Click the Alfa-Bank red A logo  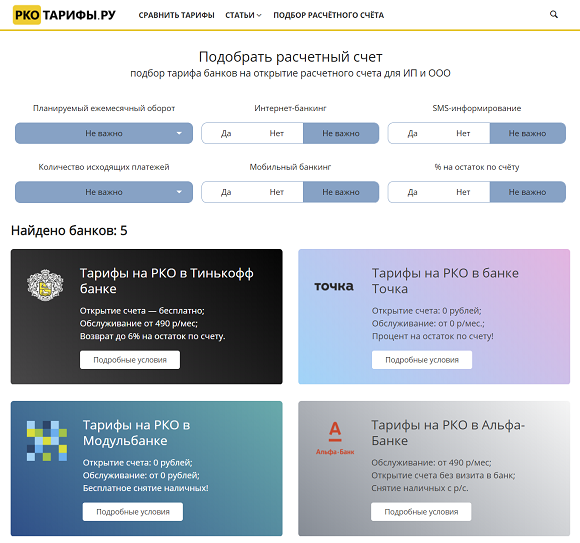pos(335,438)
